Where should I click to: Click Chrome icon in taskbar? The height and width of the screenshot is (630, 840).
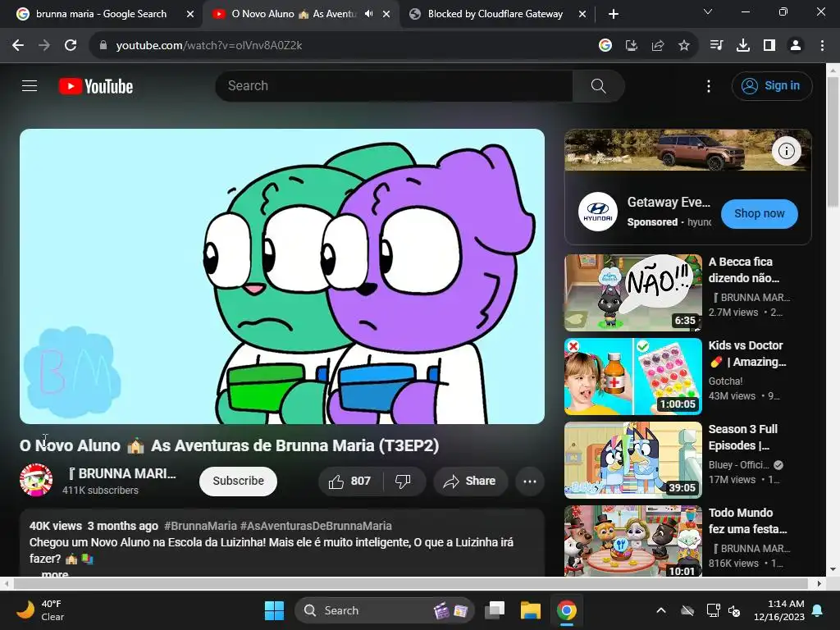(566, 610)
